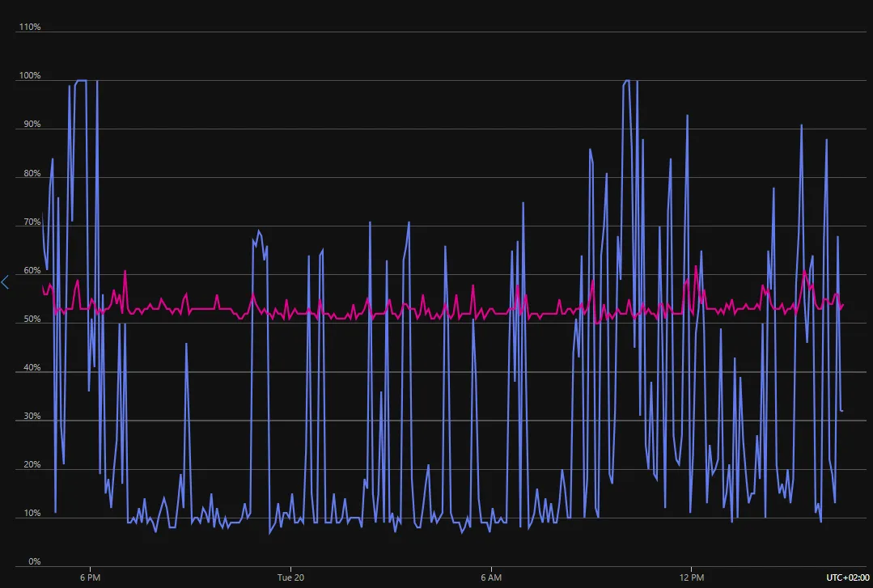Click the 6 PM time axis label
This screenshot has height=588, width=873.
click(91, 577)
